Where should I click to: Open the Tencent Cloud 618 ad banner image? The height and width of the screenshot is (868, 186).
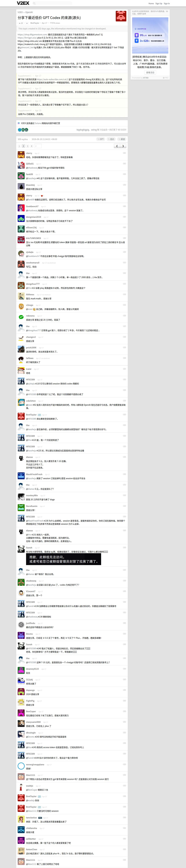point(150,35)
